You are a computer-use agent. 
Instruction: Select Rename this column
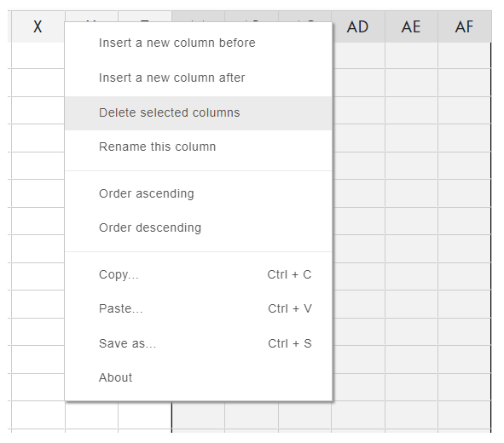[x=199, y=147]
